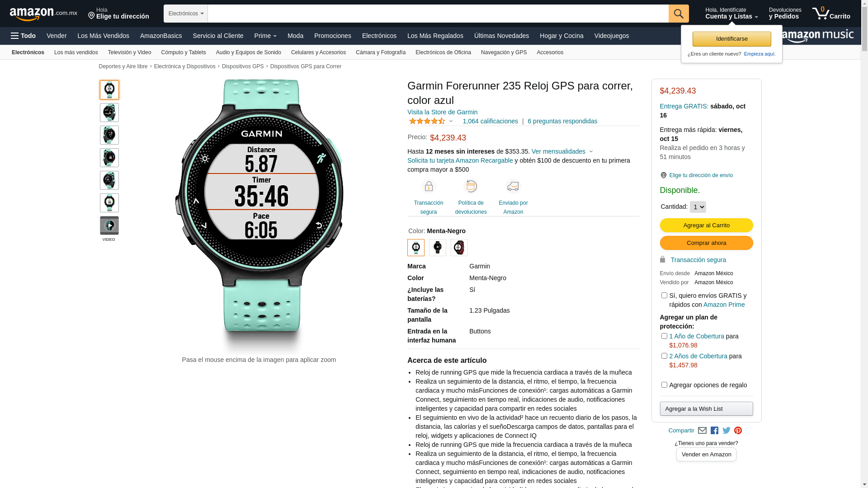This screenshot has width=868, height=488.
Task: Open the Promociones nav menu item
Action: [x=333, y=36]
